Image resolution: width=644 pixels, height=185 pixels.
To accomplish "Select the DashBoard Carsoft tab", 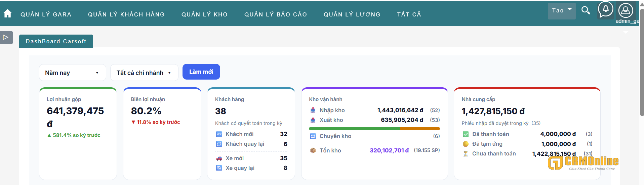I will point(56,41).
